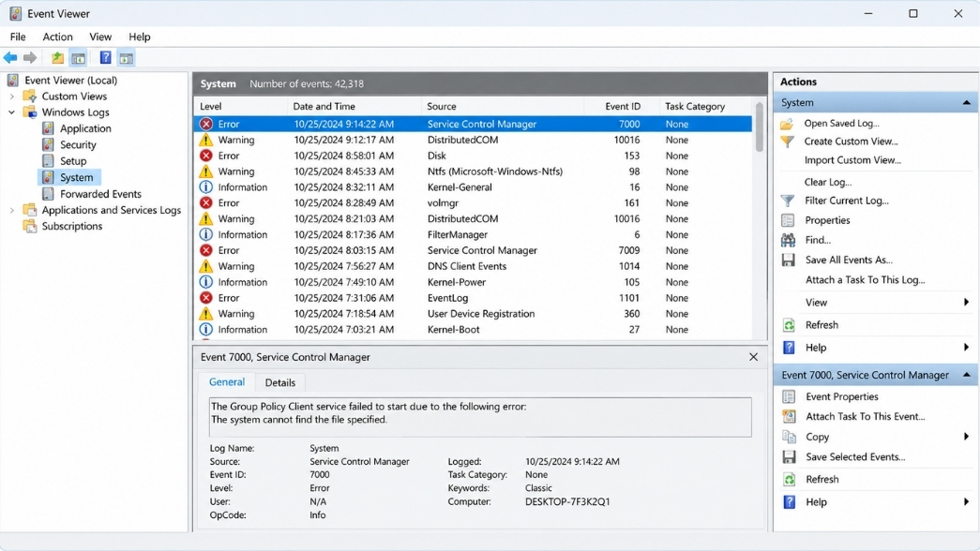980x551 pixels.
Task: Open the Copy submenu arrow
Action: coord(966,437)
